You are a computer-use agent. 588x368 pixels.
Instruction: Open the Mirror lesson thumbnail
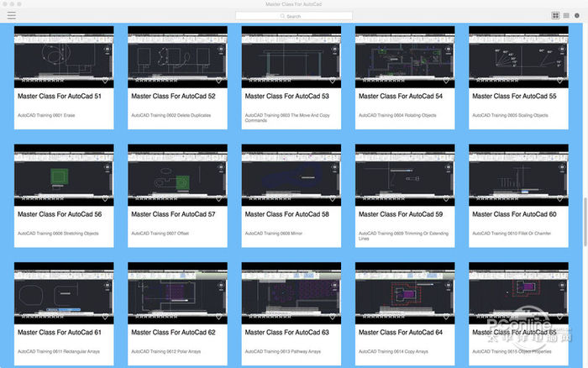click(x=291, y=176)
